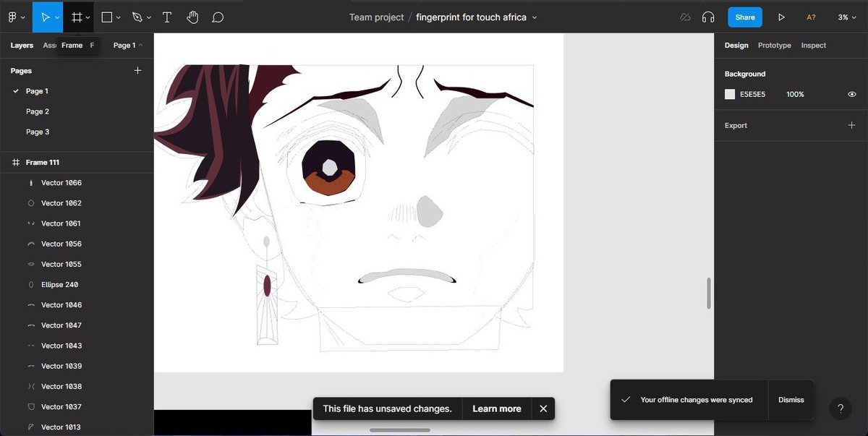Close the unsaved changes banner

point(543,409)
